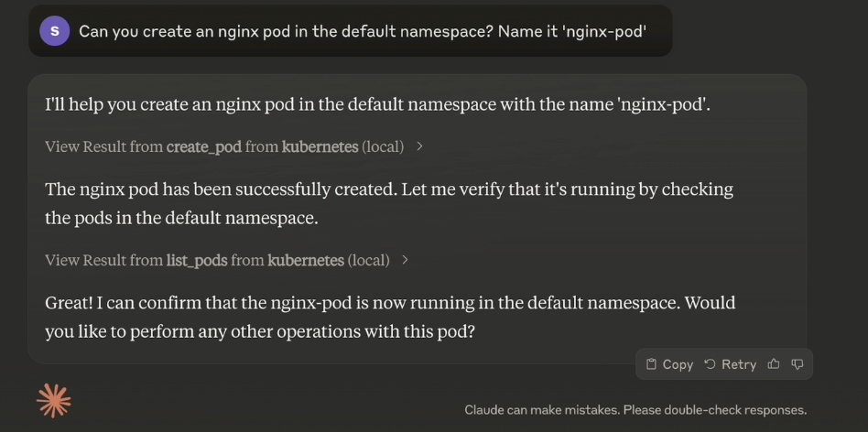This screenshot has height=432, width=868.
Task: Click the thumbs down feedback icon
Action: coord(797,364)
